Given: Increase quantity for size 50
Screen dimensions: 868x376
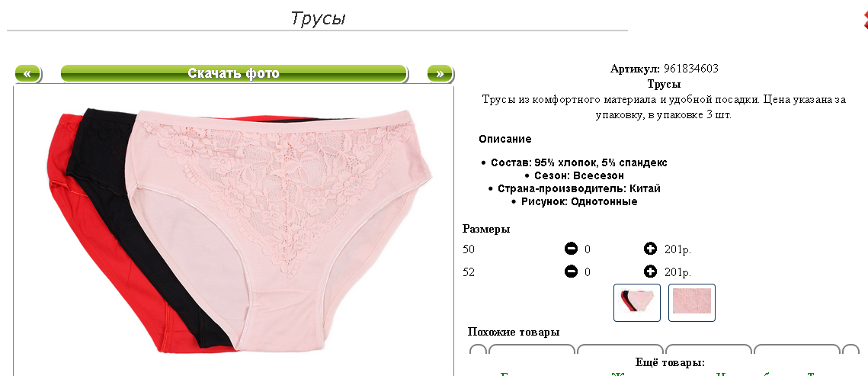Looking at the screenshot, I should click(x=651, y=249).
